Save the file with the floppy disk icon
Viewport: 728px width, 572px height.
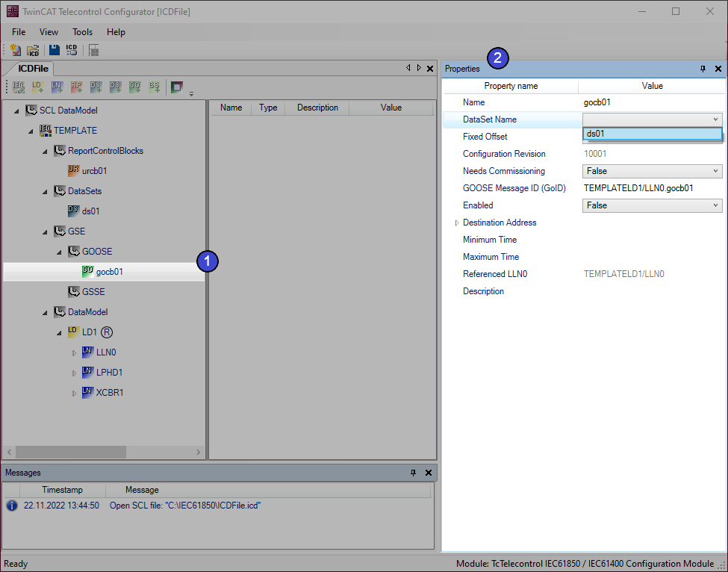55,50
